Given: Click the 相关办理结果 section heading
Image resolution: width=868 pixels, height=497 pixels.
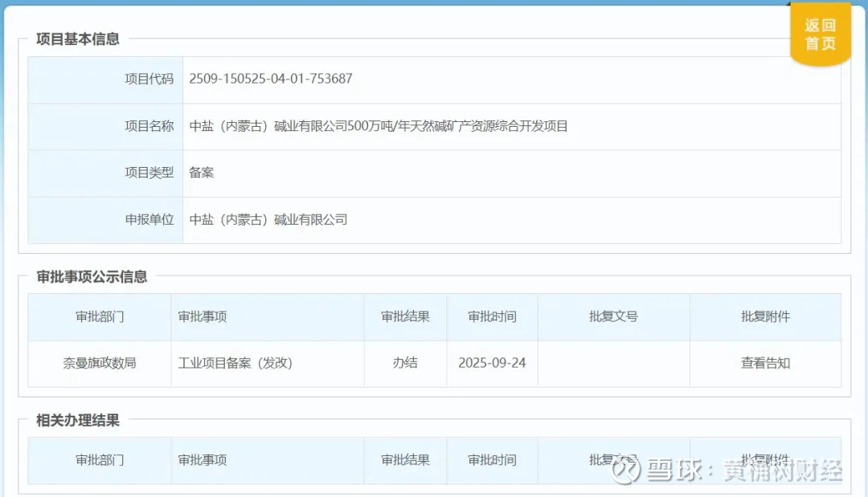Looking at the screenshot, I should [x=77, y=421].
